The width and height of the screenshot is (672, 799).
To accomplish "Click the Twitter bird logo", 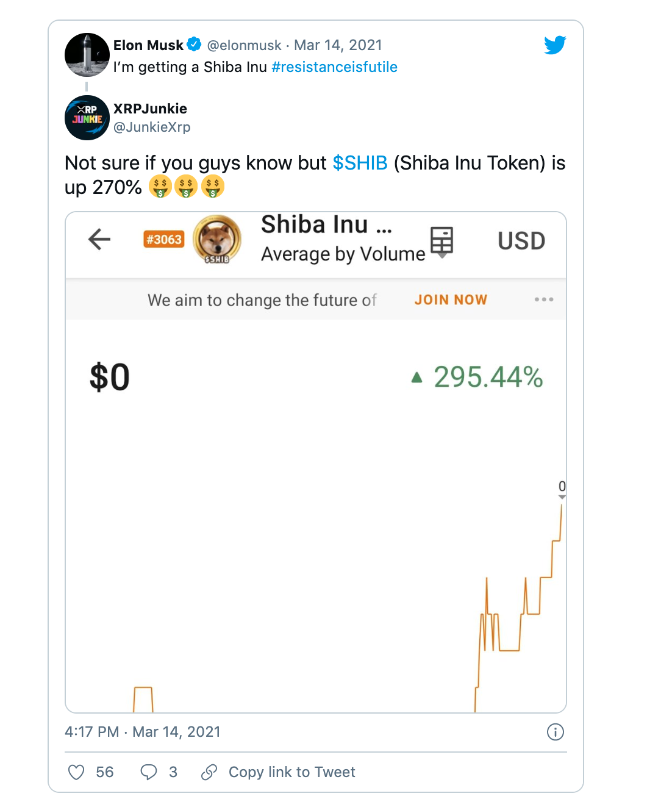I will pyautogui.click(x=555, y=45).
